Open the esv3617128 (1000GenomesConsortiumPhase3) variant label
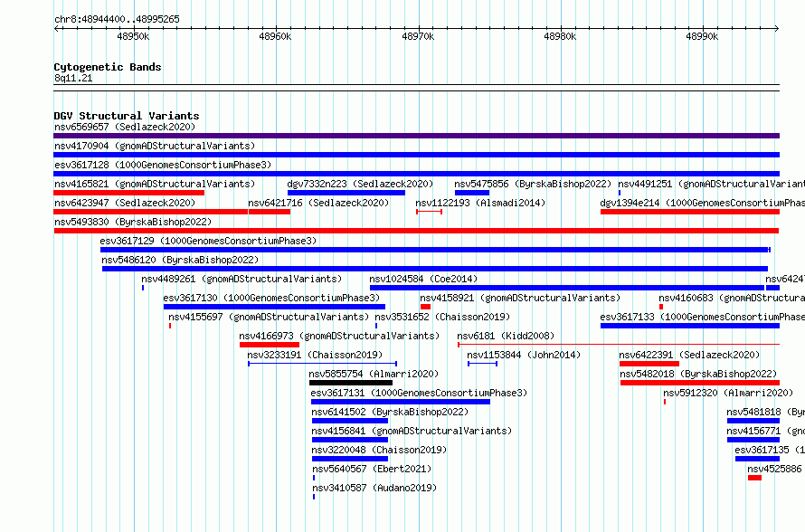The height and width of the screenshot is (532, 805). pyautogui.click(x=163, y=165)
